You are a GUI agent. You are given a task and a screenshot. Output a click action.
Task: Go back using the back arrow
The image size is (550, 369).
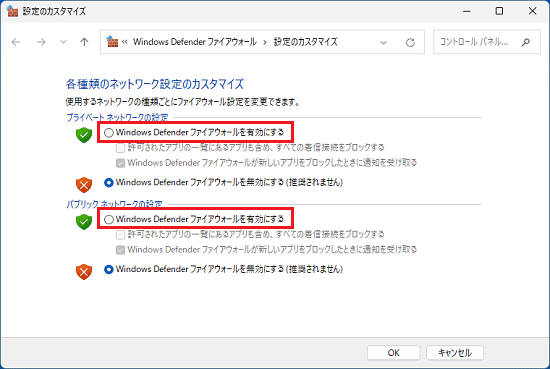(x=16, y=42)
